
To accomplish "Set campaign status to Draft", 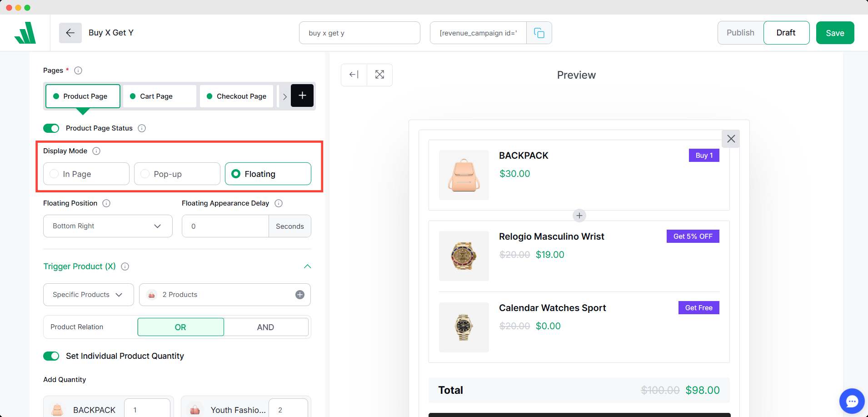I will click(x=786, y=33).
